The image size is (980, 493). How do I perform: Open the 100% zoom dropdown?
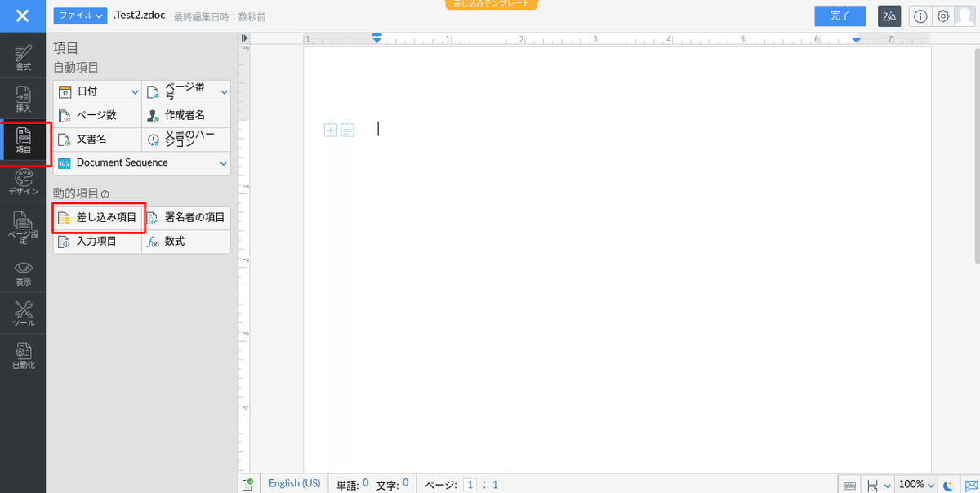click(916, 485)
